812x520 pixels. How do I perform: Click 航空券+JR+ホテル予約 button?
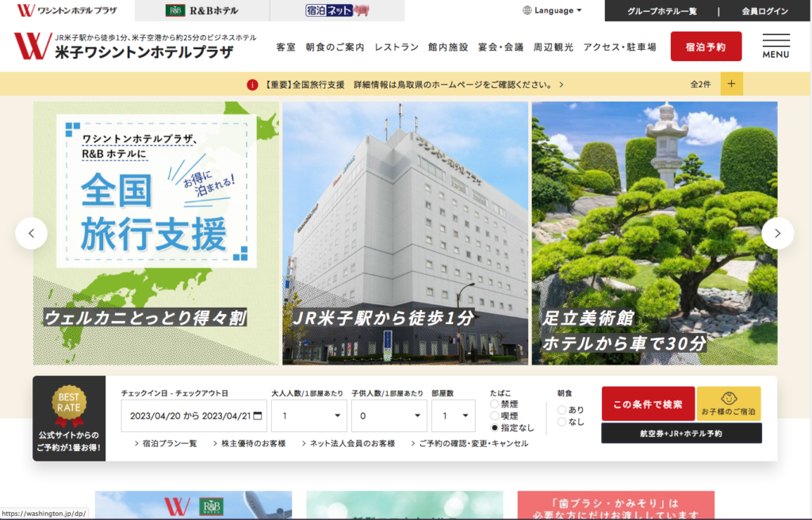click(x=681, y=433)
